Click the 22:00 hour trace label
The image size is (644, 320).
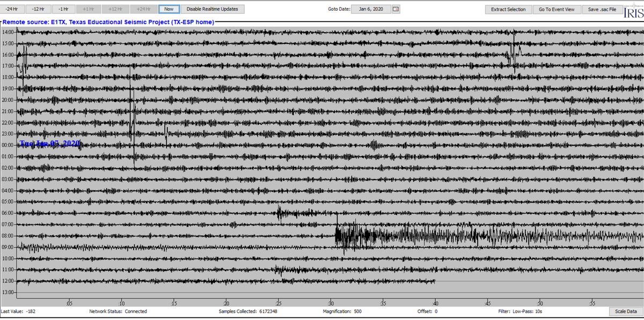click(x=8, y=123)
